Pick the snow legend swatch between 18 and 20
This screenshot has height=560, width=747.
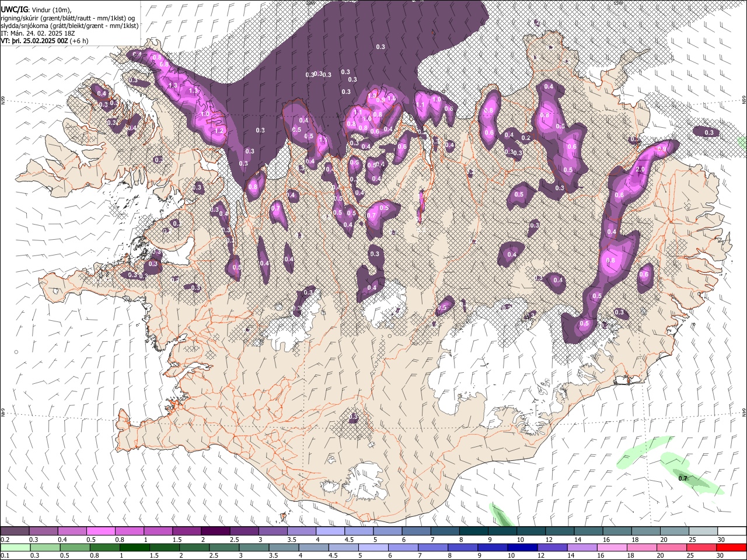[x=645, y=531]
